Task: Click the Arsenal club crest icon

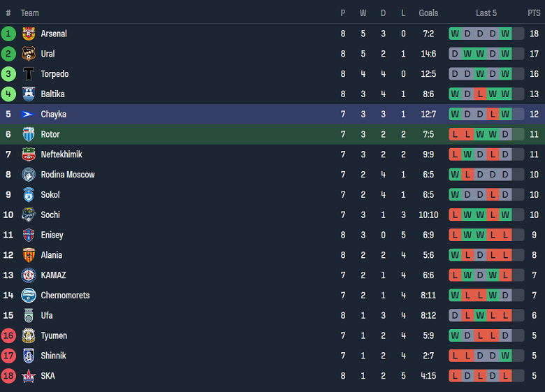Action: coord(29,34)
